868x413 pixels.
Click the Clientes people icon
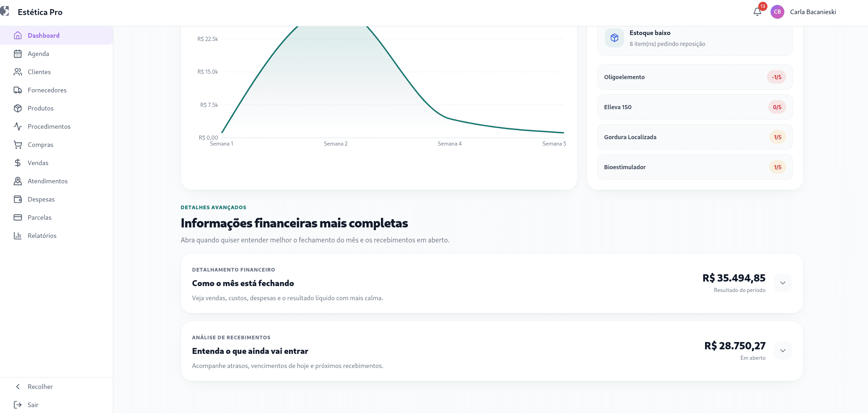coord(18,72)
